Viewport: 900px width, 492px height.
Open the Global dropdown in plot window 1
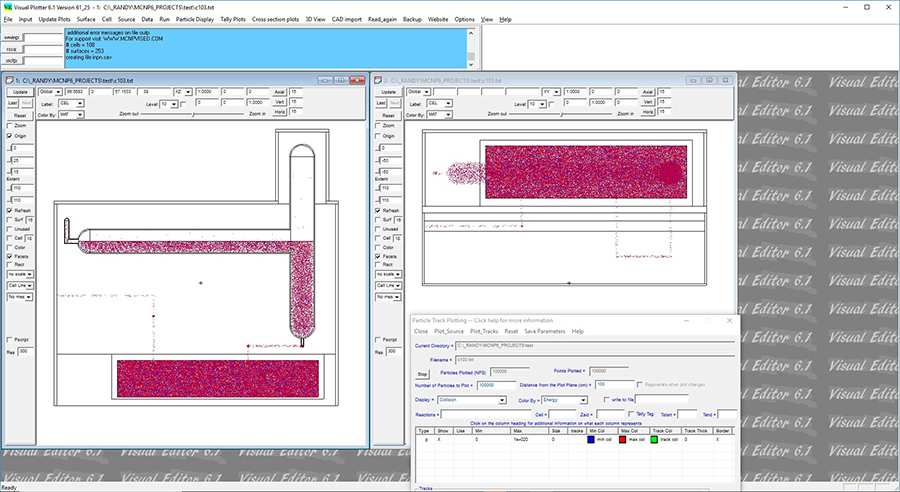(x=50, y=92)
